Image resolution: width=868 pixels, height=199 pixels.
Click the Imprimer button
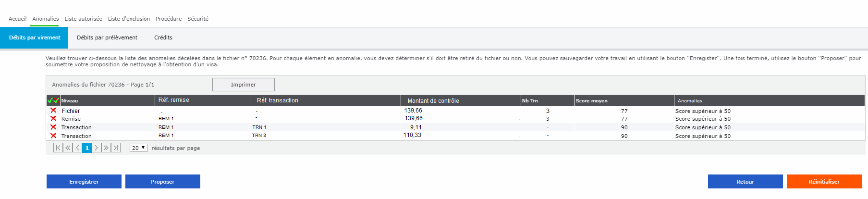tap(244, 85)
